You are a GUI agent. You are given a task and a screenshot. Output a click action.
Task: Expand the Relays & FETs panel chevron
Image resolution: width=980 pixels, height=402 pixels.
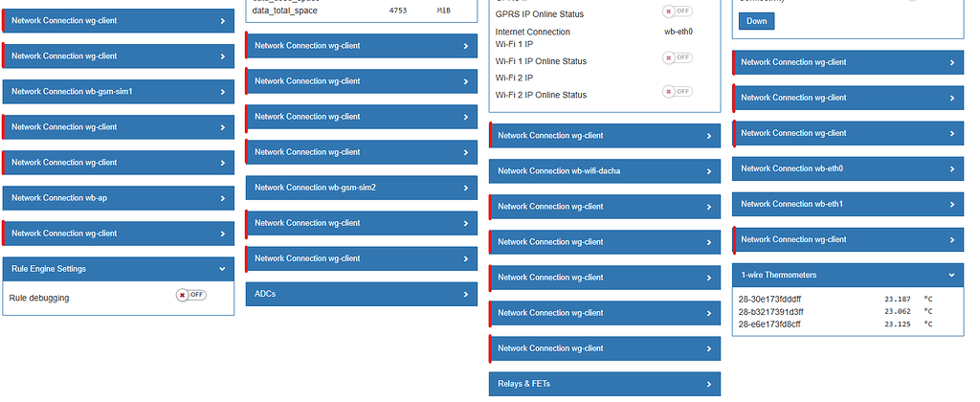coord(709,384)
